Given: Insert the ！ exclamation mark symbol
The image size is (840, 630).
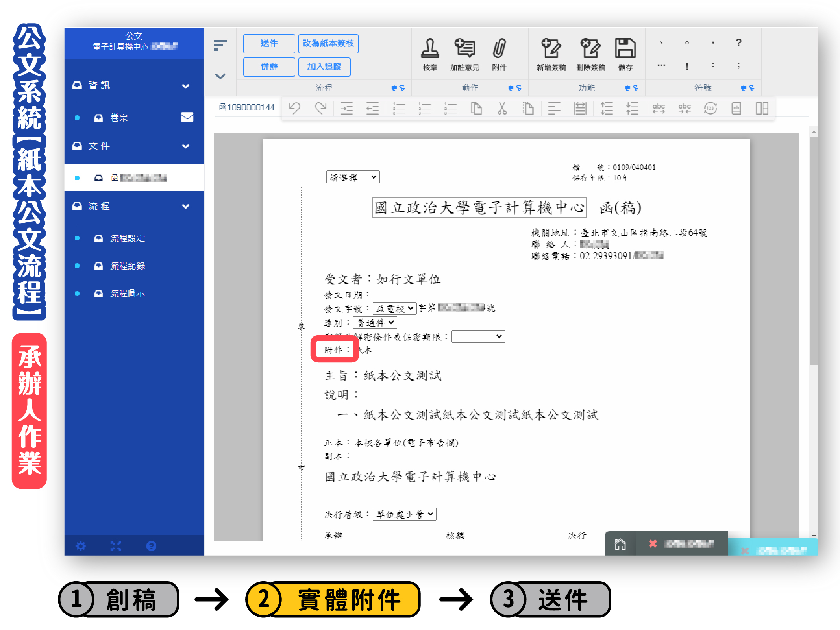Looking at the screenshot, I should [x=687, y=66].
